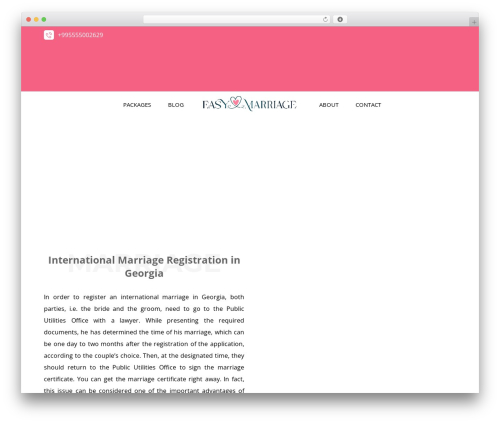
Task: Click the heading International Marriage Registration in Georgia
Action: (x=144, y=267)
